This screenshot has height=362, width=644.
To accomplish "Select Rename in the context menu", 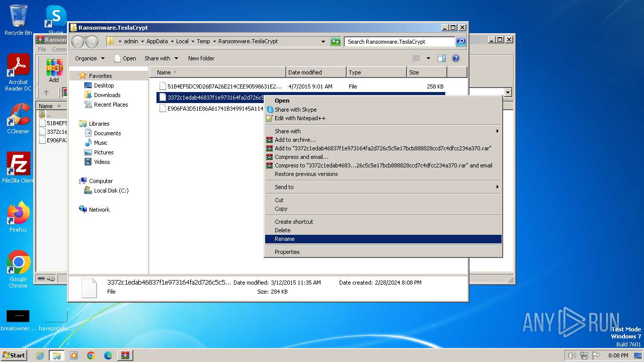I will [x=383, y=239].
